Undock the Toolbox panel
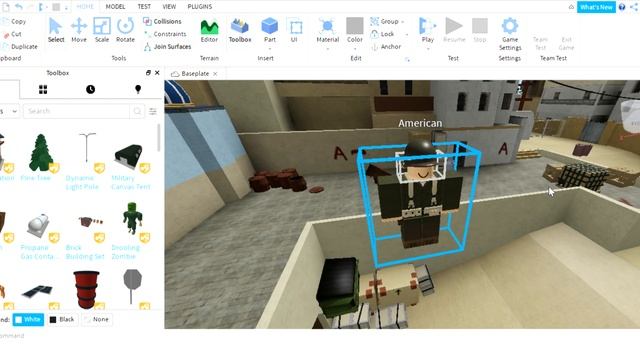 (x=148, y=73)
